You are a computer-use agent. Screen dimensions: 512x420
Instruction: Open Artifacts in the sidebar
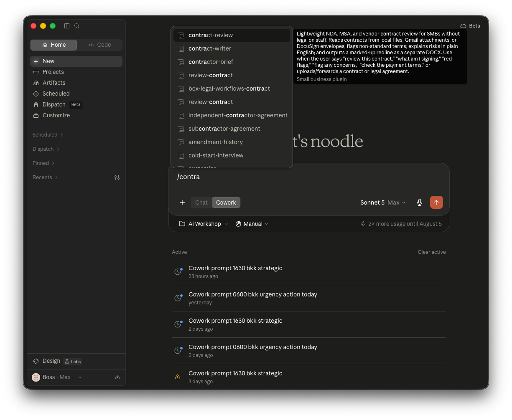click(x=76, y=83)
